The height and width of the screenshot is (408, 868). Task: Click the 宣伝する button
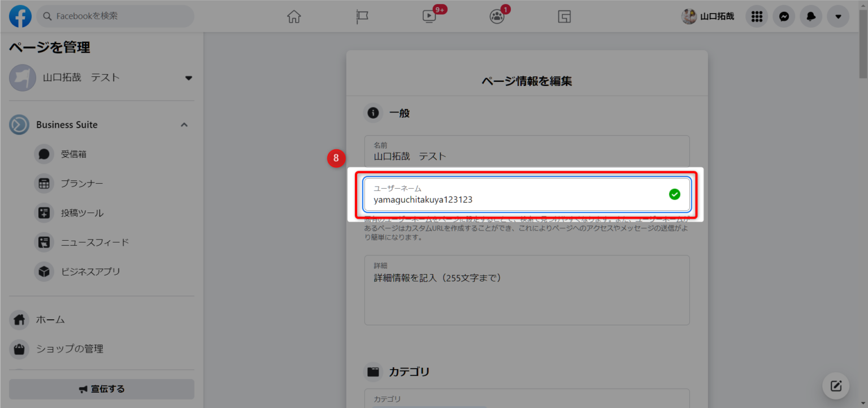102,389
